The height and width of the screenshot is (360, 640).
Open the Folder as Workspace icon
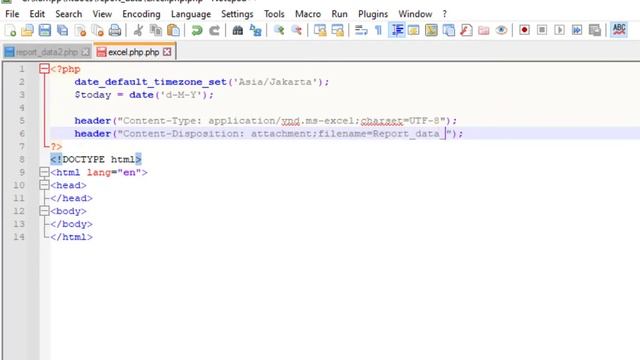point(484,30)
